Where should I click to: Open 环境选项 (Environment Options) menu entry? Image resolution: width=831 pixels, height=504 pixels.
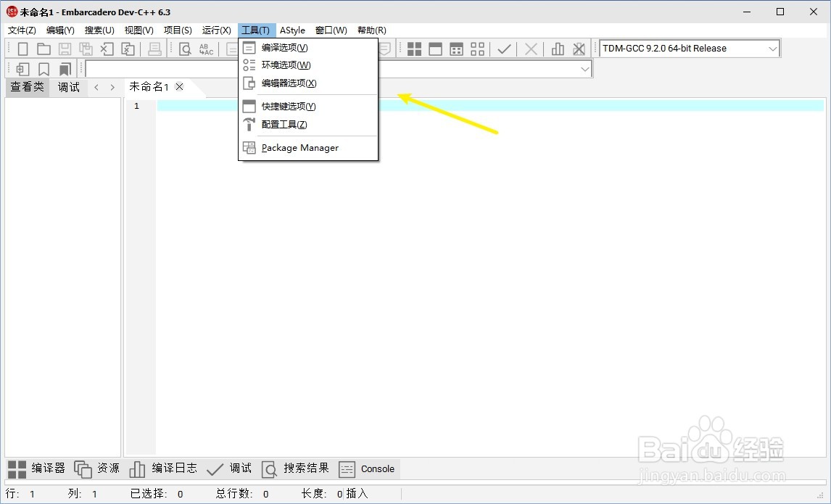pos(308,65)
